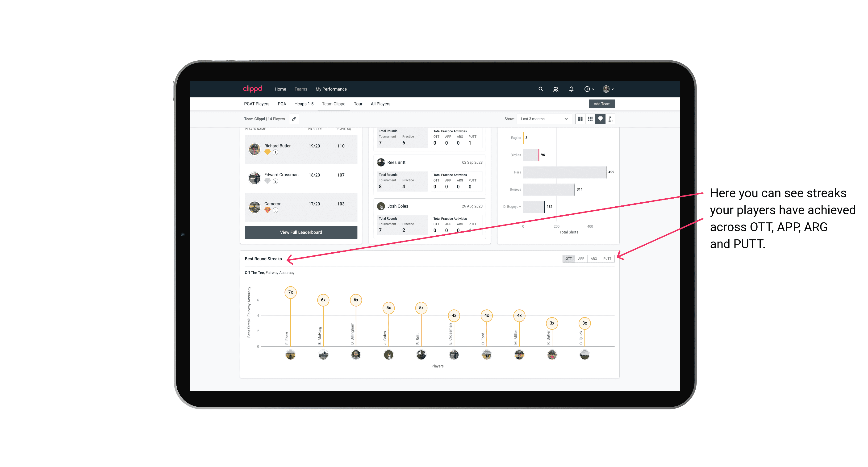Image resolution: width=868 pixels, height=467 pixels.
Task: Toggle the search icon in the top bar
Action: 540,89
